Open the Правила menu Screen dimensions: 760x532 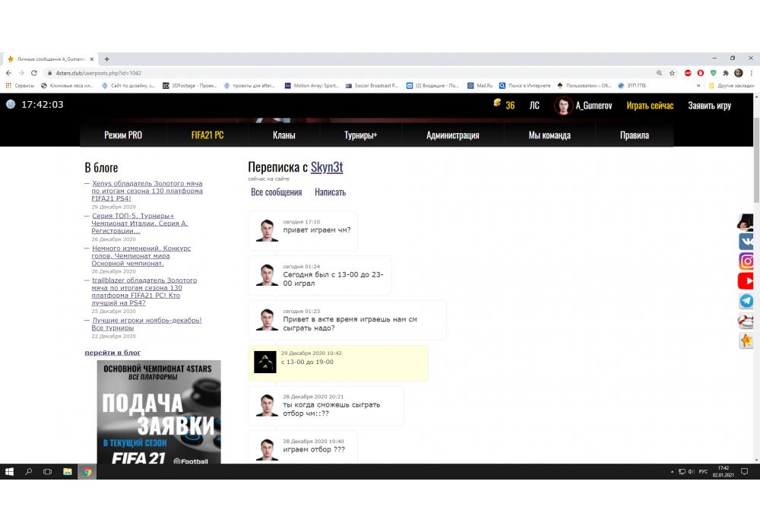(x=635, y=135)
